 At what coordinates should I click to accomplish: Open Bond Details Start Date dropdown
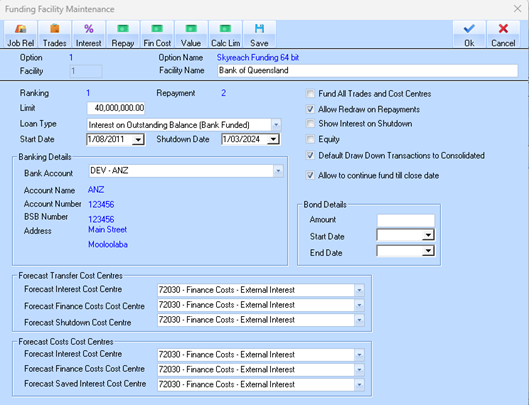click(428, 235)
